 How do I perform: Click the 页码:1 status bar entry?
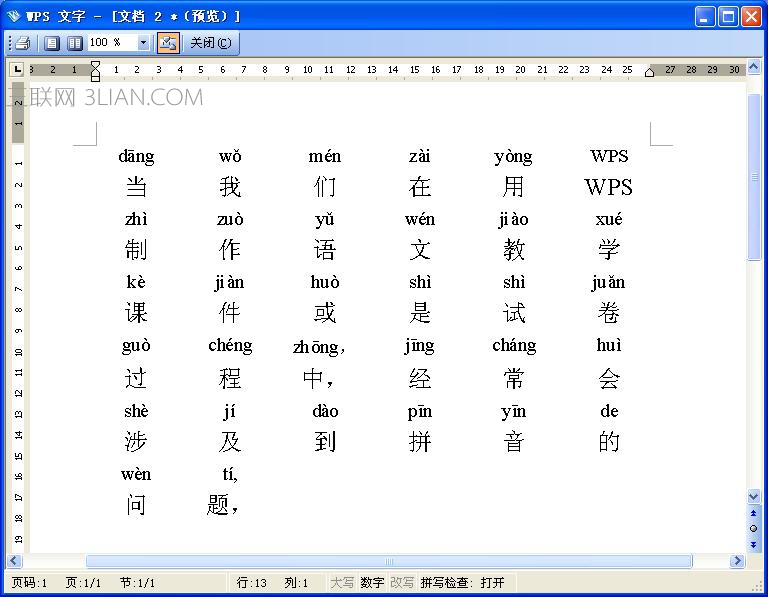29,583
